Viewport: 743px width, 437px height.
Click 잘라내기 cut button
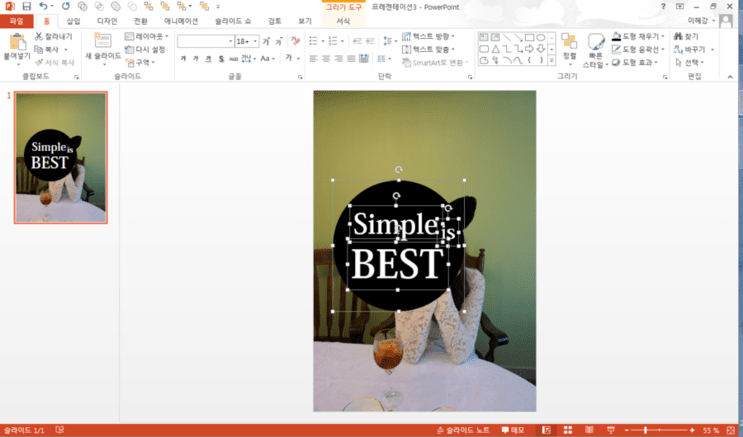click(54, 36)
